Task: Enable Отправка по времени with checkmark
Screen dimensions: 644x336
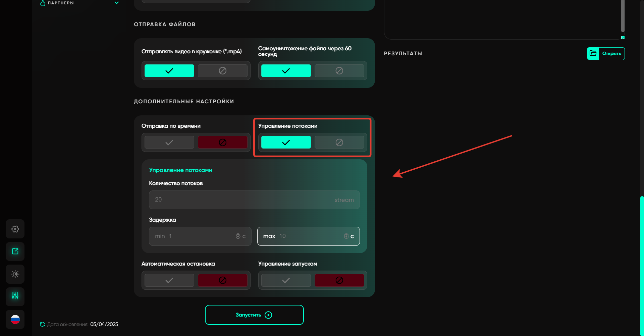Action: [169, 143]
